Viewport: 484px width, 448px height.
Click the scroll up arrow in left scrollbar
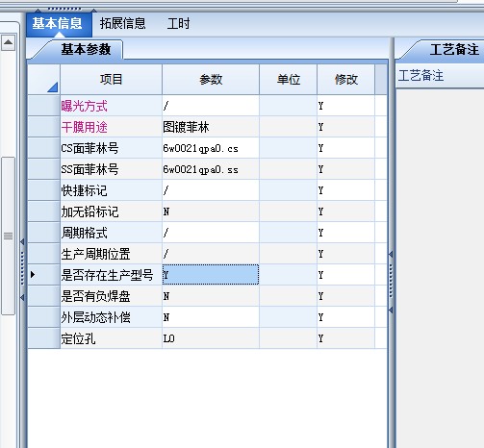(9, 42)
